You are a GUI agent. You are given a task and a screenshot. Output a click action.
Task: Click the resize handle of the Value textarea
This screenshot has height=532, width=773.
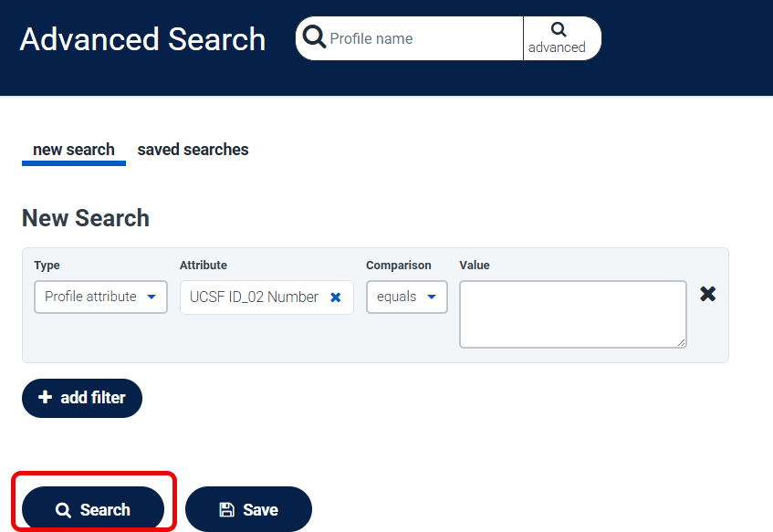pos(682,342)
